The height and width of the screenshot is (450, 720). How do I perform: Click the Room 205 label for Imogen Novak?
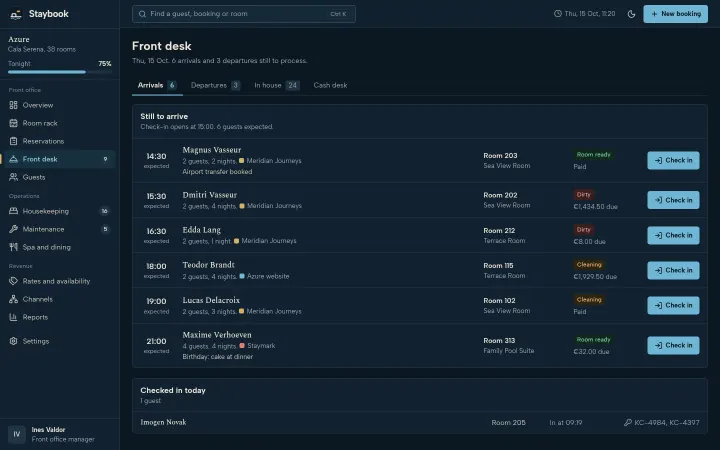coord(508,422)
